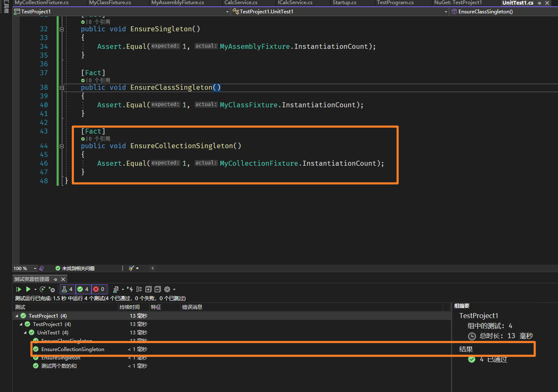Switch to the MyClassFixture.cs tab
Screen dimensions: 558x392
110,3
